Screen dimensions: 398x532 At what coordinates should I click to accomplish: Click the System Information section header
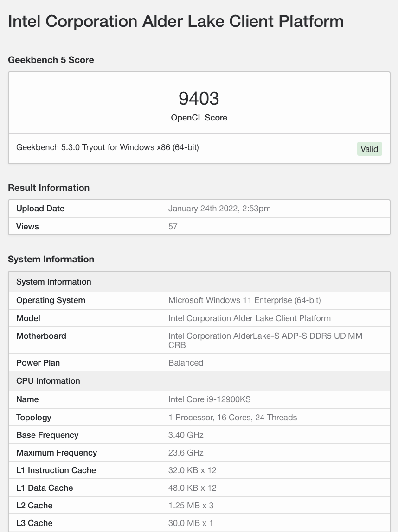(53, 281)
